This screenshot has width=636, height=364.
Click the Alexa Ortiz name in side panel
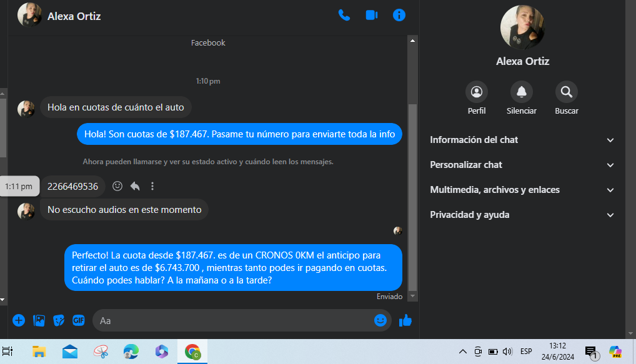pyautogui.click(x=522, y=61)
